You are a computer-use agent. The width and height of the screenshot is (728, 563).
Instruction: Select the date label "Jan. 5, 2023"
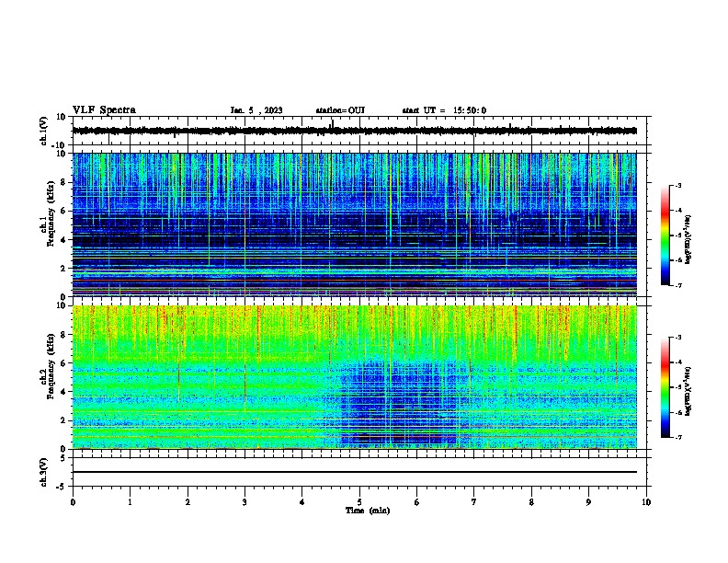(256, 110)
